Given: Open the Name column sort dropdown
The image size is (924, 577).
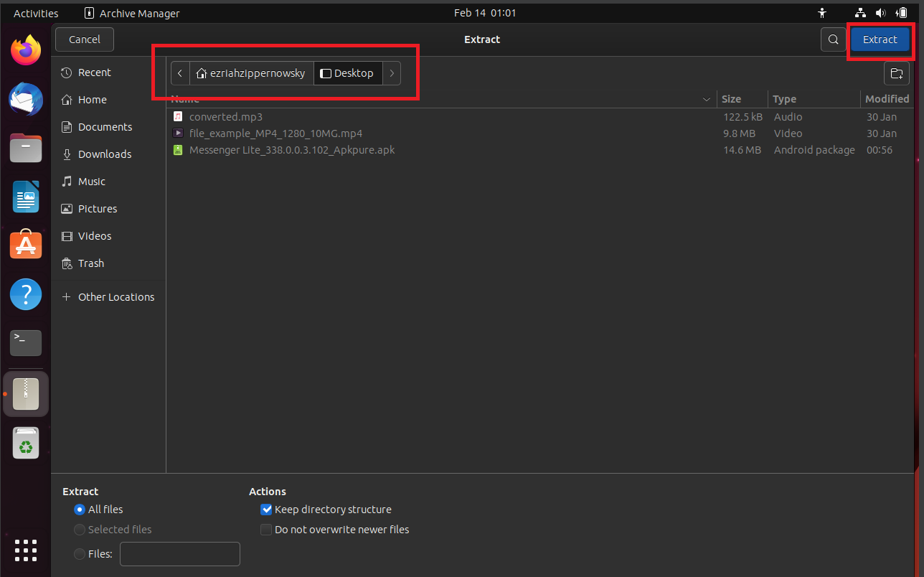Looking at the screenshot, I should 706,99.
